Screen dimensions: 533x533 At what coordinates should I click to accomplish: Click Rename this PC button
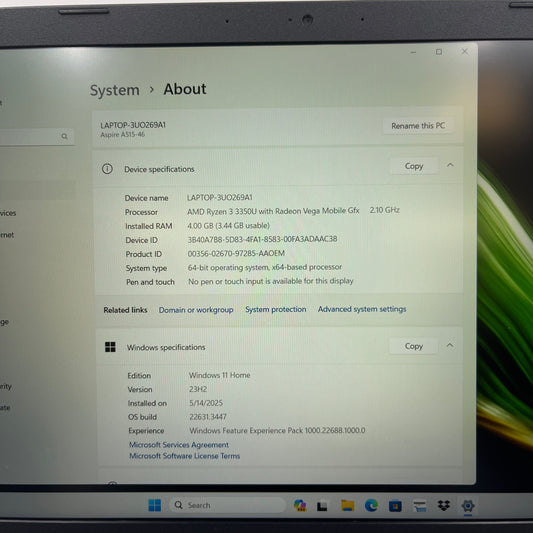418,126
